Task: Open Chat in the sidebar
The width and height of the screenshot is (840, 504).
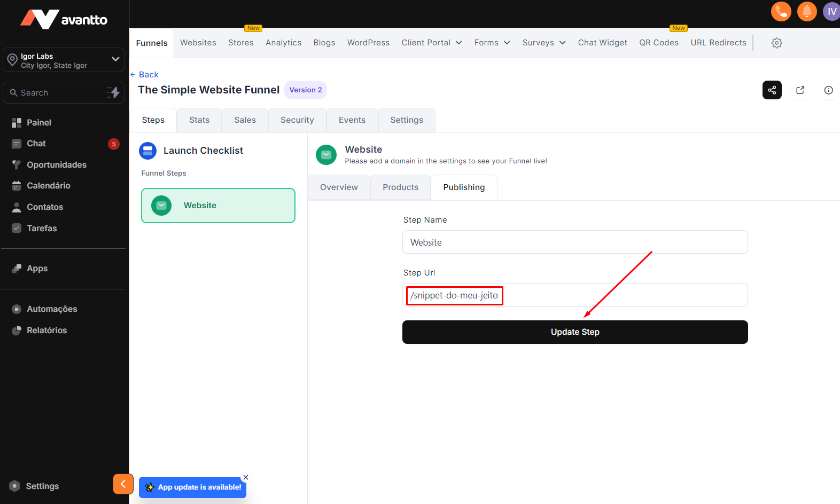Action: pos(36,144)
